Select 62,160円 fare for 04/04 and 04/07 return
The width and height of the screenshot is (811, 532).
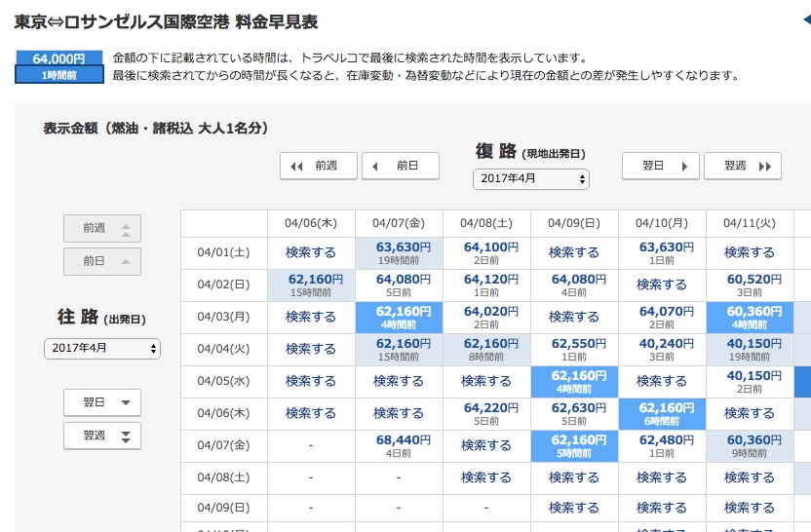(399, 350)
